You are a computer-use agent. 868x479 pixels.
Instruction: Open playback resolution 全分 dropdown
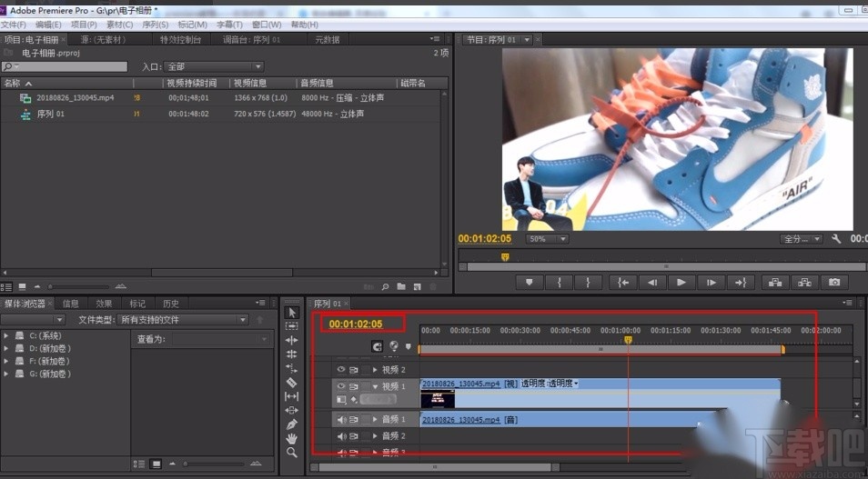pyautogui.click(x=801, y=239)
